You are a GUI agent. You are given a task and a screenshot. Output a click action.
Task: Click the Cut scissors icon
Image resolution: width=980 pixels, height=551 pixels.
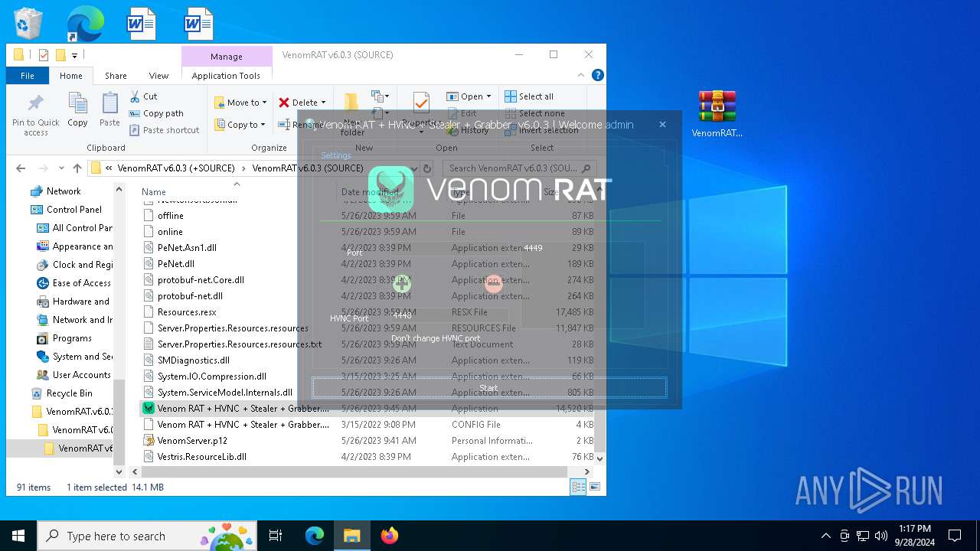pos(135,96)
